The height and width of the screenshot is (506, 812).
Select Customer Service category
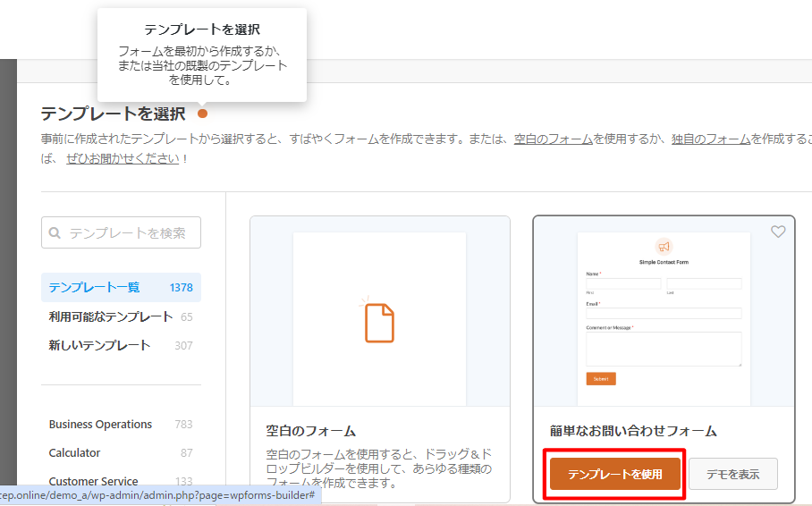[x=93, y=481]
